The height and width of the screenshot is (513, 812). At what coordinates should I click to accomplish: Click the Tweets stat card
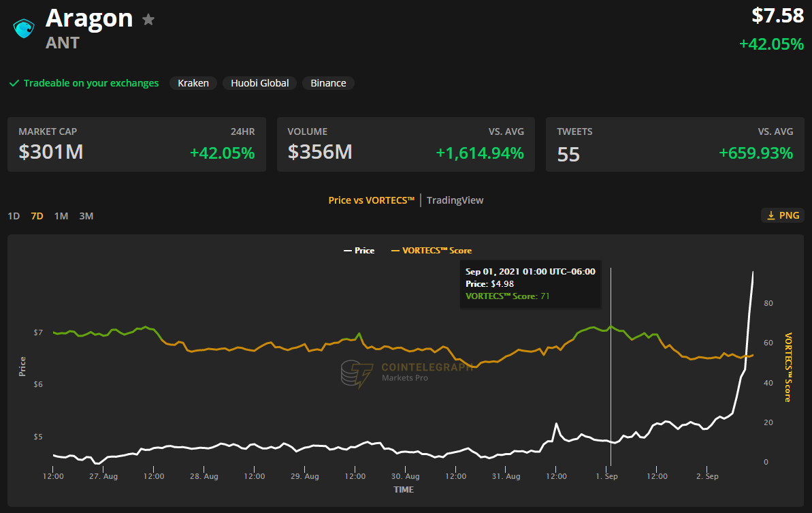tap(675, 144)
